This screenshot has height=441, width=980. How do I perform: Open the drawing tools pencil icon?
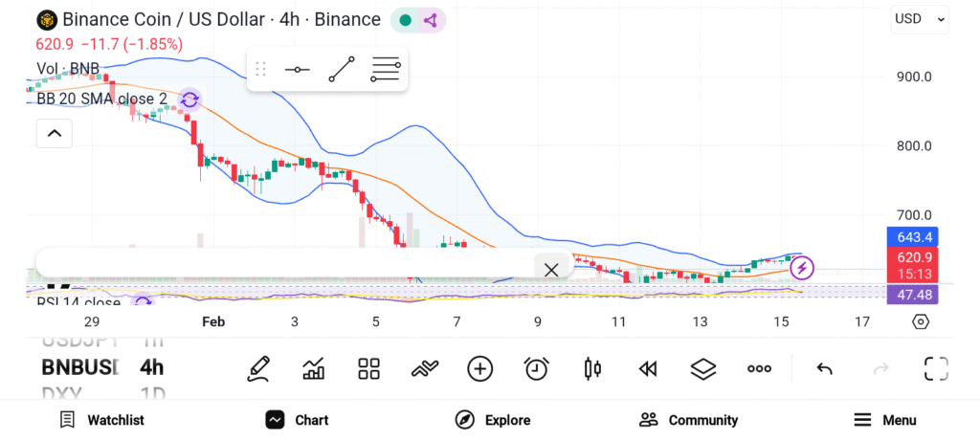tap(257, 368)
